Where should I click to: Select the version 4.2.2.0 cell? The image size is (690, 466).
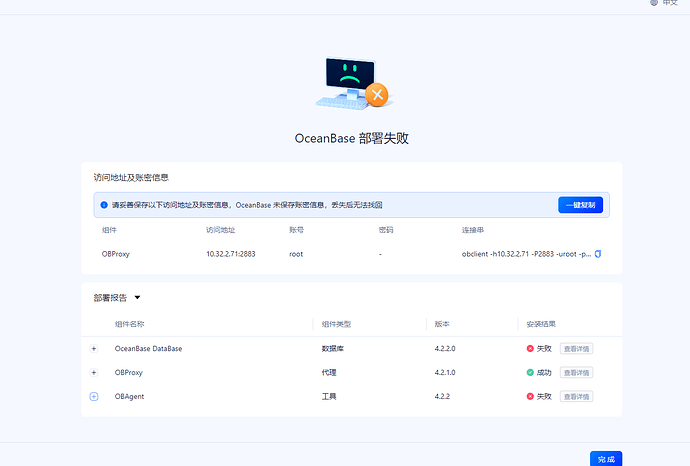[445, 349]
